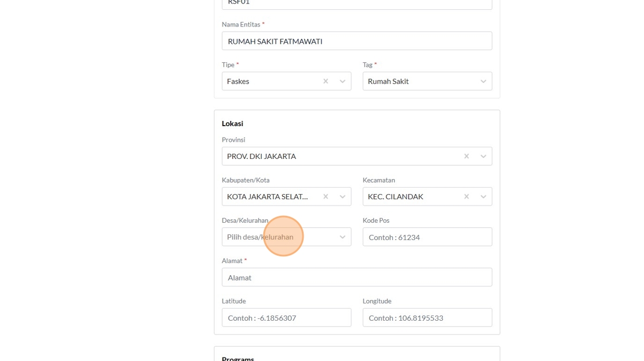644x361 pixels.
Task: Expand the Provinsi dropdown chevron
Action: pos(483,156)
